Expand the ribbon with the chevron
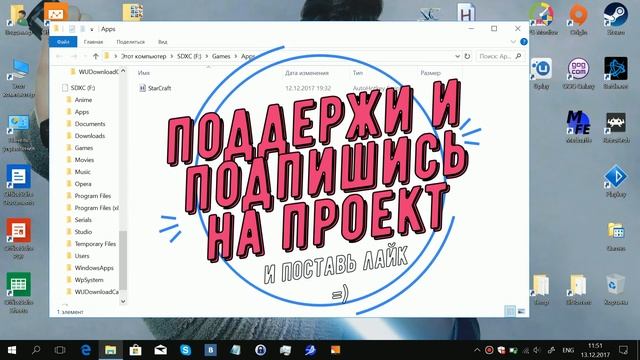This screenshot has height=360, width=640. coord(513,42)
